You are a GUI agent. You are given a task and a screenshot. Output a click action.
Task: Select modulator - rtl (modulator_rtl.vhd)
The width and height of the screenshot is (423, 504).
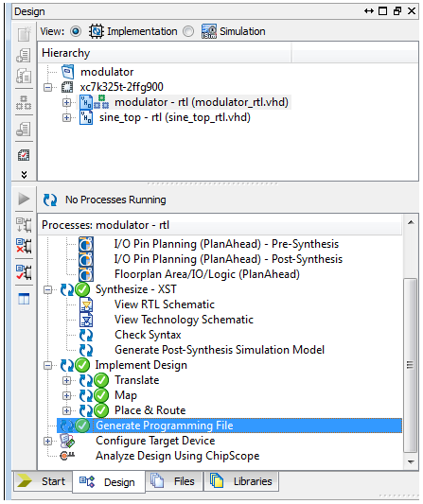[x=202, y=102]
